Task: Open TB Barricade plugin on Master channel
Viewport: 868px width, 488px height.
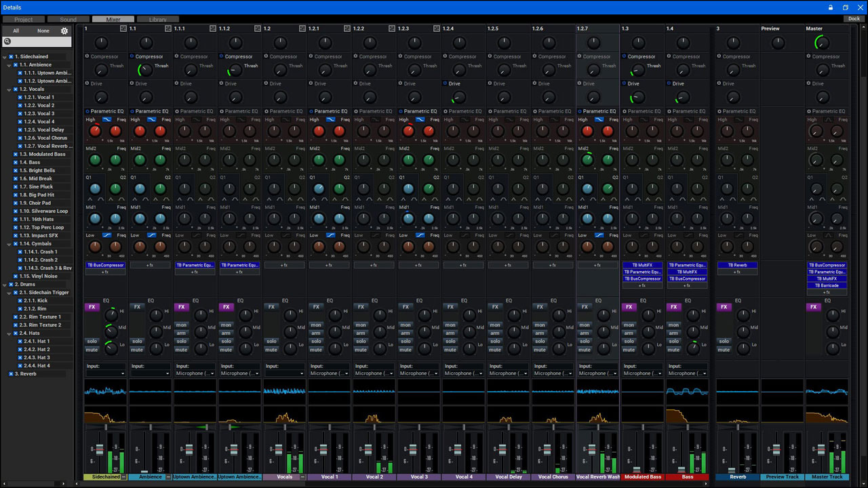Action: [827, 285]
